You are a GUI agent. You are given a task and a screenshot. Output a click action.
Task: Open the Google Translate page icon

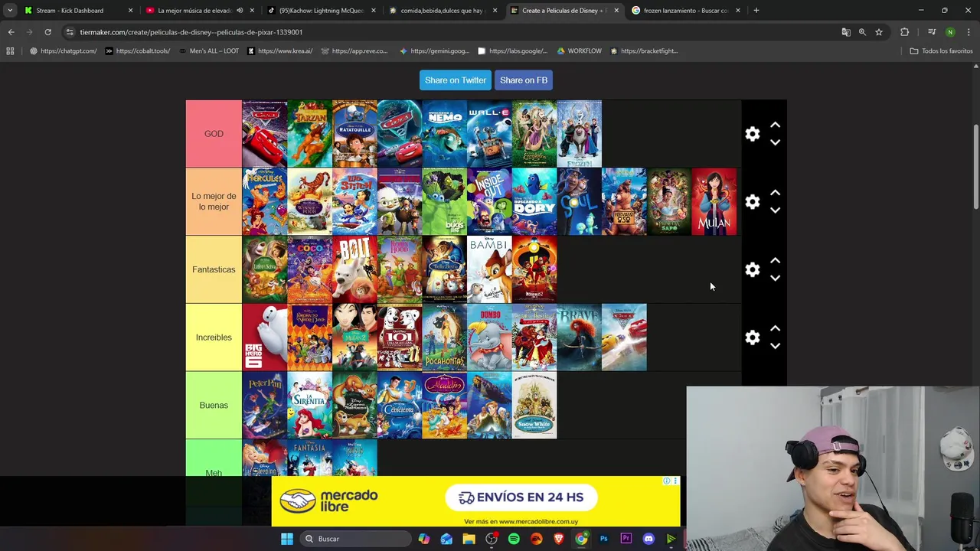(846, 32)
